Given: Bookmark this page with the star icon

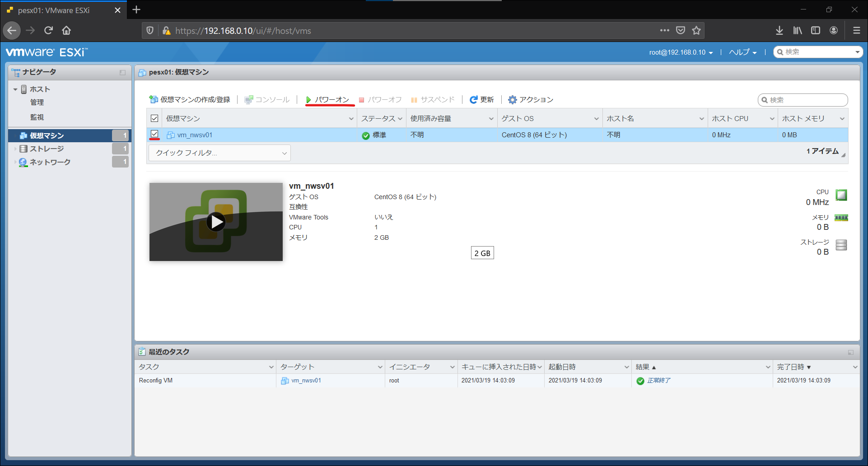Looking at the screenshot, I should (x=696, y=31).
